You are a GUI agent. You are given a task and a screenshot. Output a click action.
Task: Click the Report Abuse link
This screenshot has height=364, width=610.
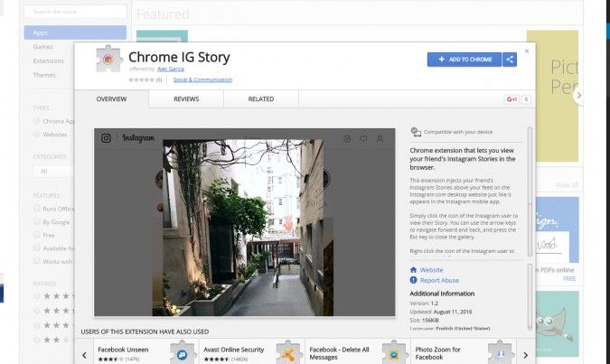click(439, 280)
